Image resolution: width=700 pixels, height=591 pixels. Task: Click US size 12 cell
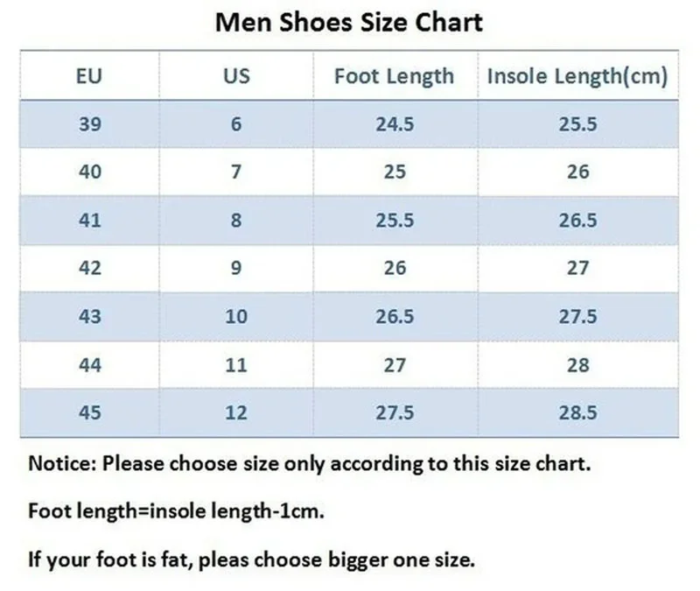[236, 412]
